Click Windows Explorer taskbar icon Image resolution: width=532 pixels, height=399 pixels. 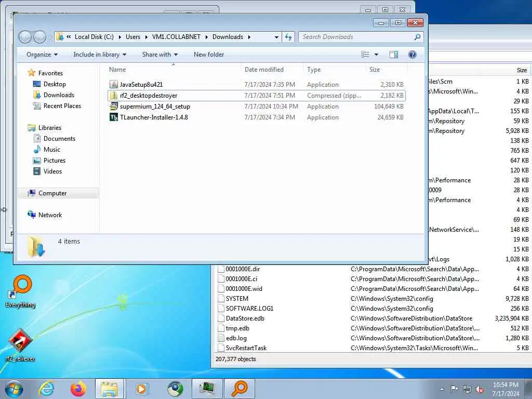point(110,389)
